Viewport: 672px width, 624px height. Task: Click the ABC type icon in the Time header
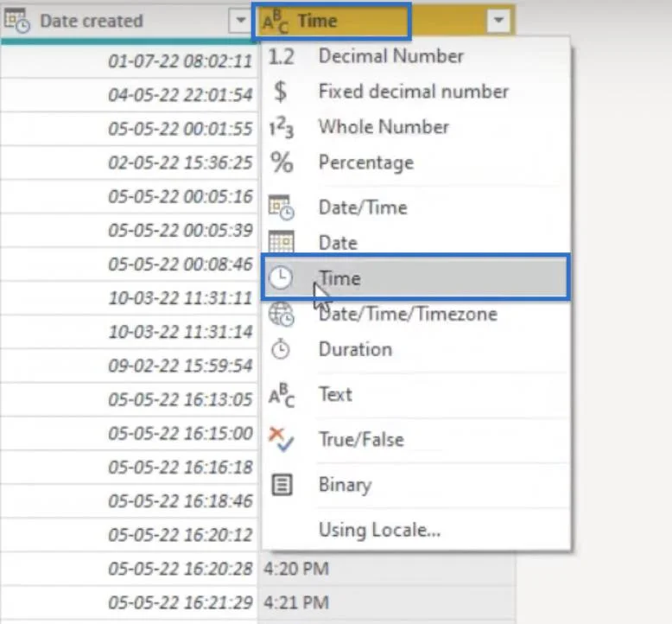point(276,22)
